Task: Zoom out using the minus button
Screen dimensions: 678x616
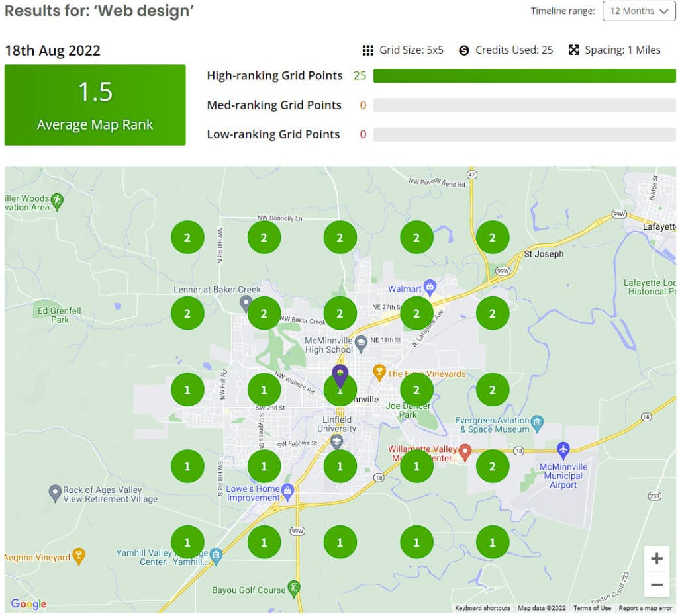Action: pyautogui.click(x=656, y=585)
